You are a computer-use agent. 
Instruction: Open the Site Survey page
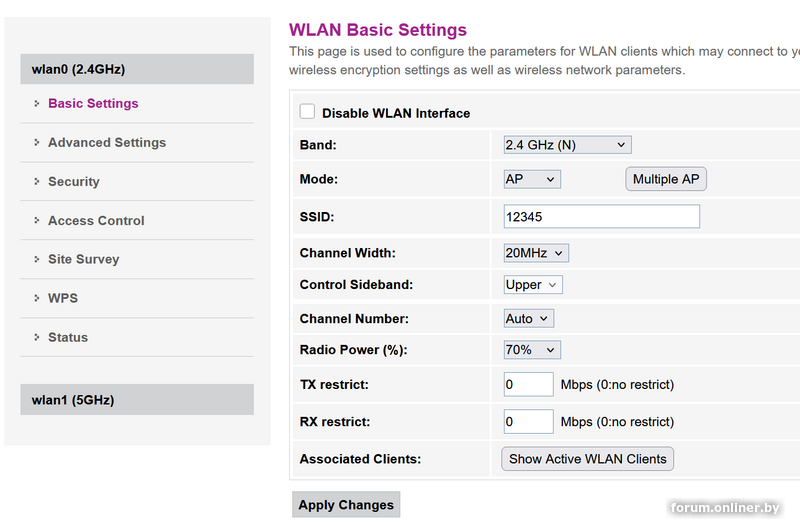pos(83,259)
